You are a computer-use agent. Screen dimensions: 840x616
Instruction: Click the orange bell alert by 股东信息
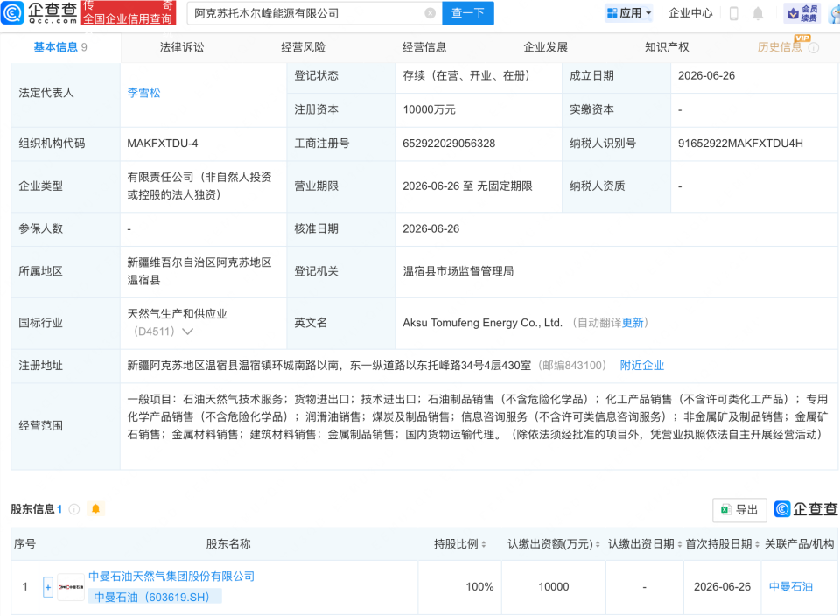click(x=96, y=509)
